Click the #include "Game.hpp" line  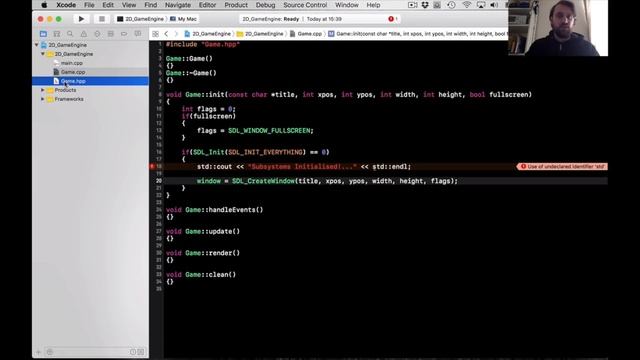point(203,44)
